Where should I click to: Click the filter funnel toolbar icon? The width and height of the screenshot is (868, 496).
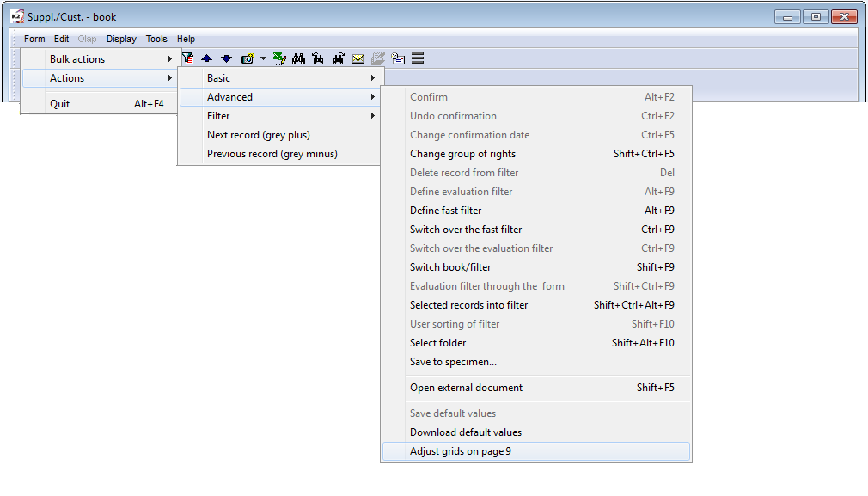(188, 58)
